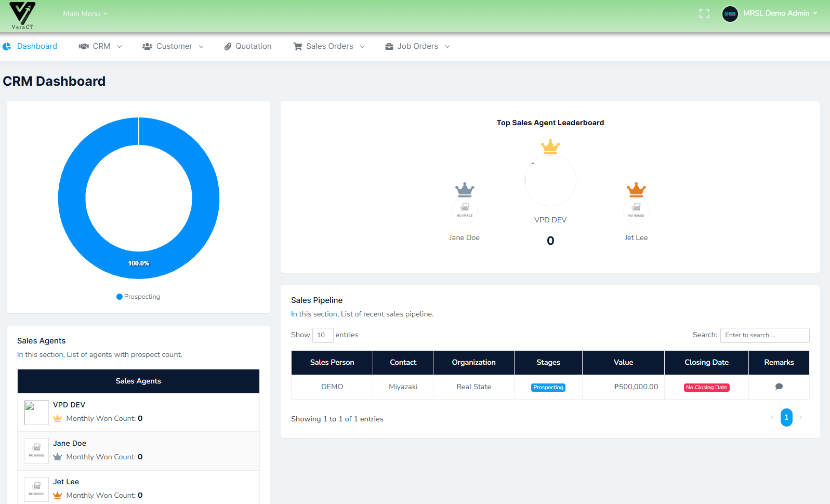Sort by Value column header

click(x=623, y=363)
